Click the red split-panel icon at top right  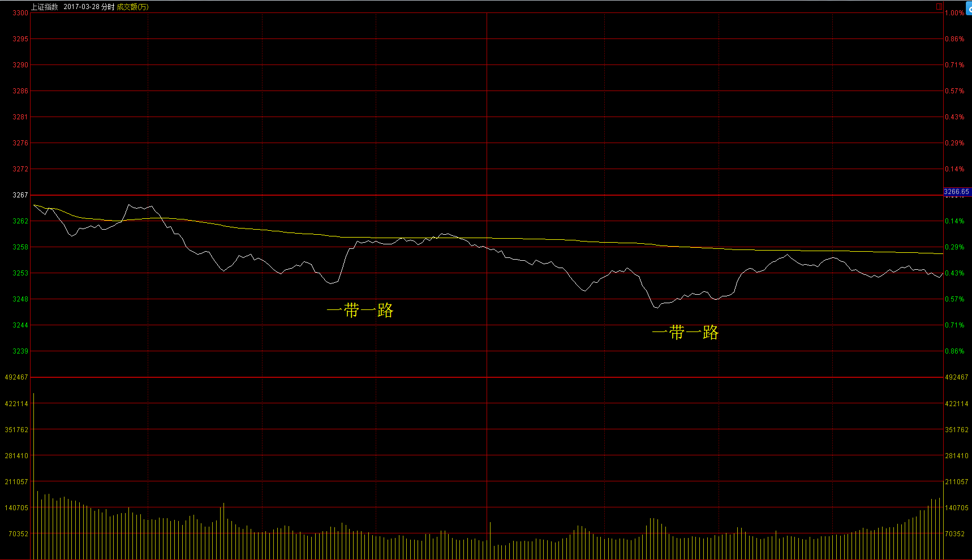pyautogui.click(x=939, y=7)
